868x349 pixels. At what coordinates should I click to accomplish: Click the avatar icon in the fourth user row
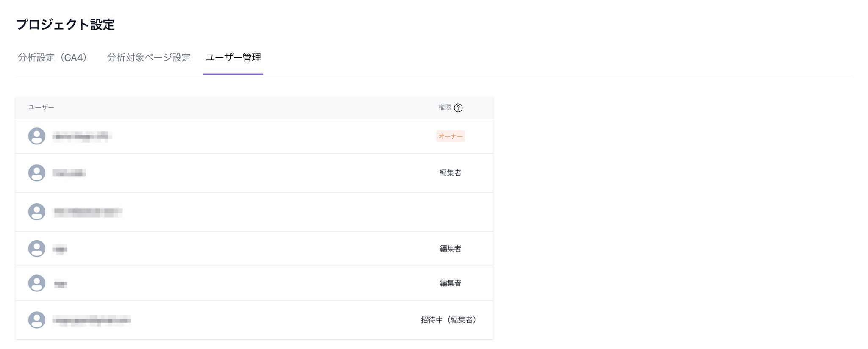37,249
